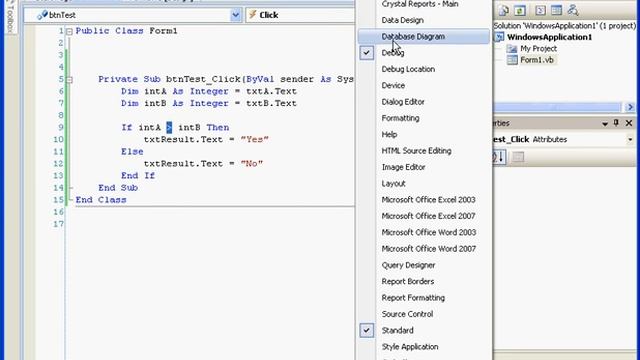Select WindowsApplication1 project node
This screenshot has height=360, width=640.
549,37
